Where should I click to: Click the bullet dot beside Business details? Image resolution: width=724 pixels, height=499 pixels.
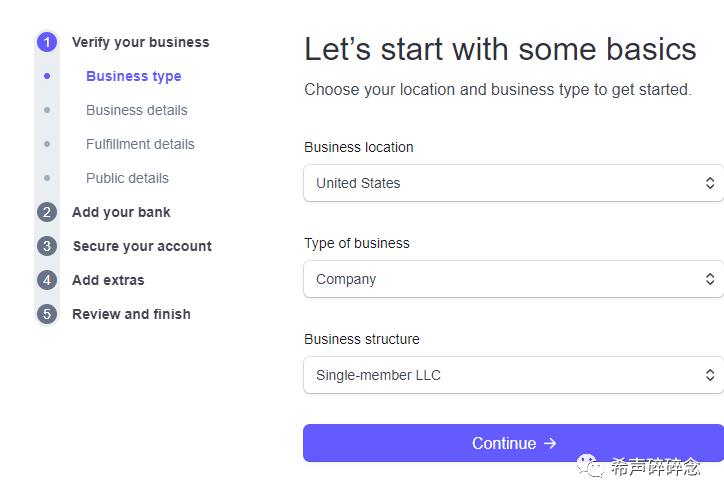click(x=47, y=110)
